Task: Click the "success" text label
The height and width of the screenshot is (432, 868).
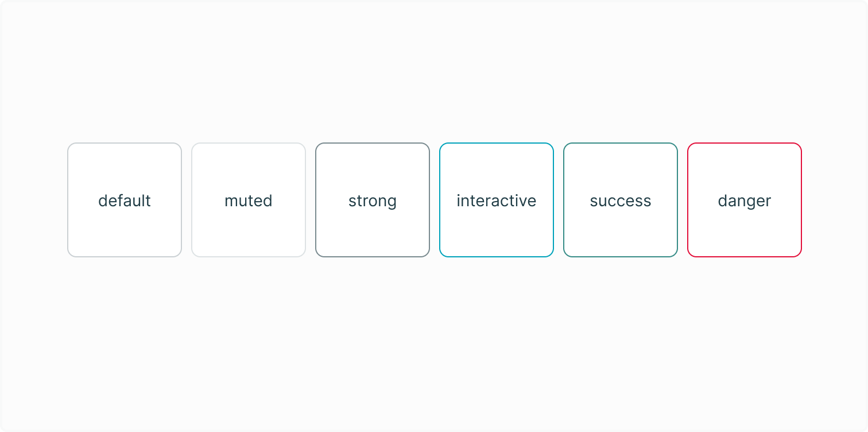Action: 621,201
